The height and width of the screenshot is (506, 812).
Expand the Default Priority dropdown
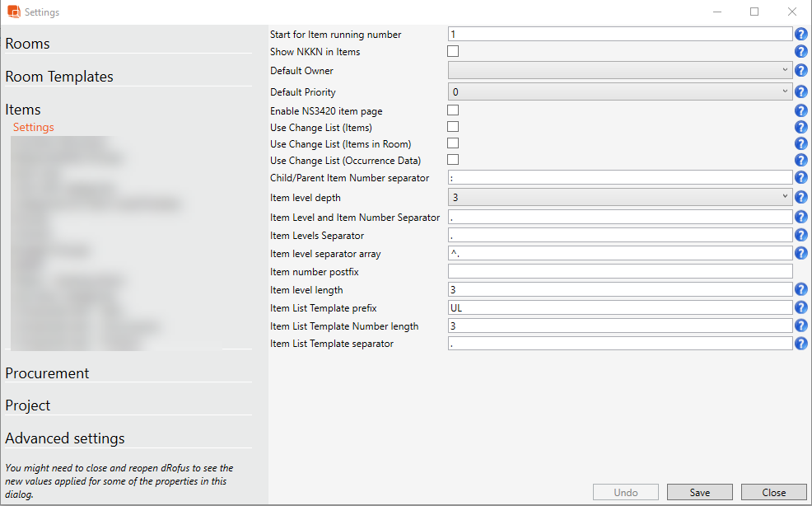[620, 92]
